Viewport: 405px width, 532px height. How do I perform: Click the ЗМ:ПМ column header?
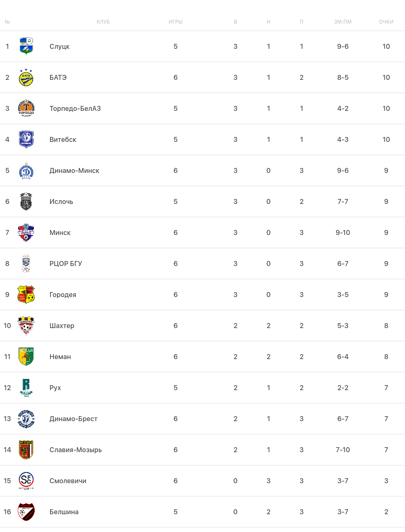pos(343,22)
